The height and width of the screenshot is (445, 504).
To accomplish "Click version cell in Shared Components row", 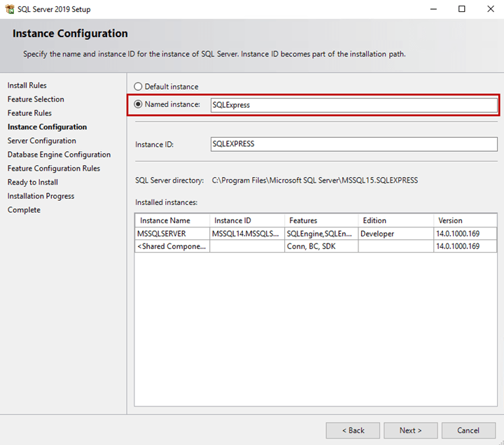I will [x=465, y=246].
